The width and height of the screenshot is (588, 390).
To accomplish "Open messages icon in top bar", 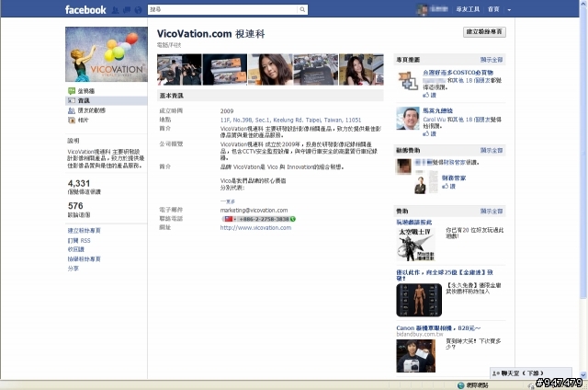I will [x=127, y=10].
